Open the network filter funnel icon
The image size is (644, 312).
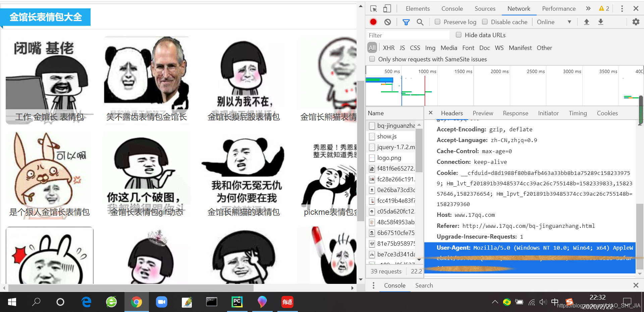406,22
